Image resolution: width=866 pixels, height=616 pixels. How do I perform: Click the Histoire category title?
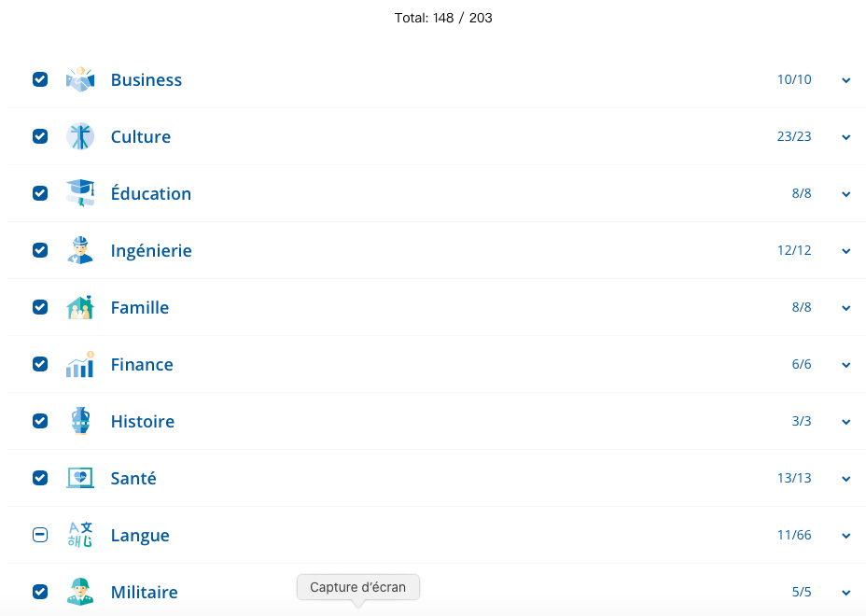(142, 422)
